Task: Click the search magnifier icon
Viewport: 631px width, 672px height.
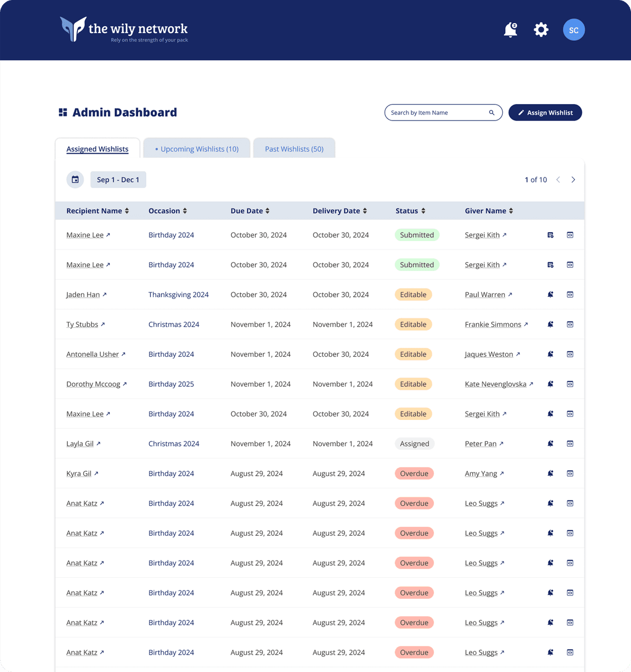Action: (x=492, y=113)
